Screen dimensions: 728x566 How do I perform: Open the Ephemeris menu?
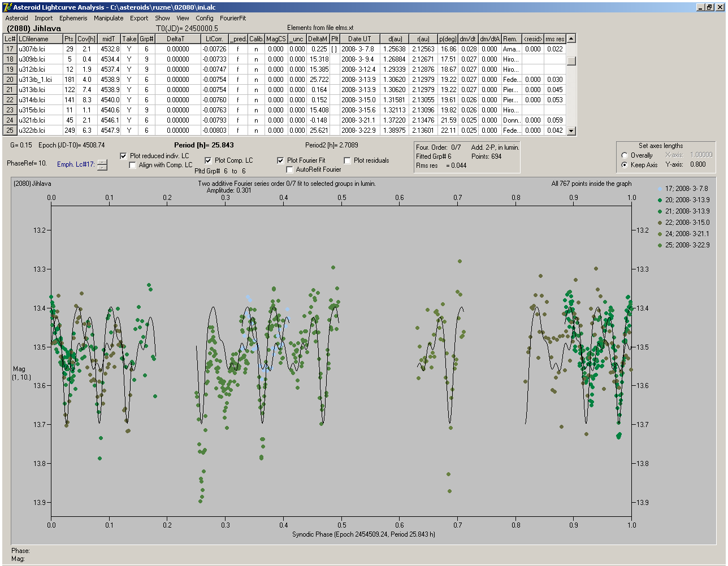73,18
